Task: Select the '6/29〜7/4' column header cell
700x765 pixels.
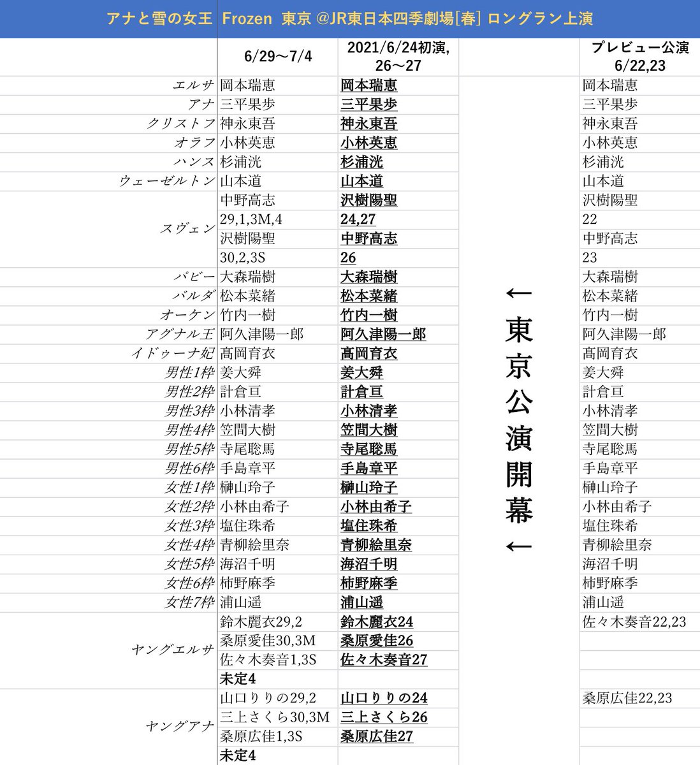Action: [278, 57]
